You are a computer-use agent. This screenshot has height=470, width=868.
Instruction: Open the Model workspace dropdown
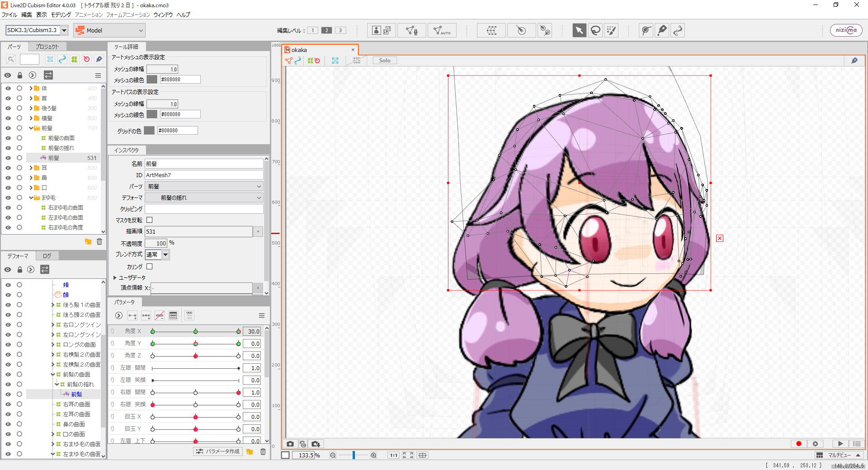109,30
